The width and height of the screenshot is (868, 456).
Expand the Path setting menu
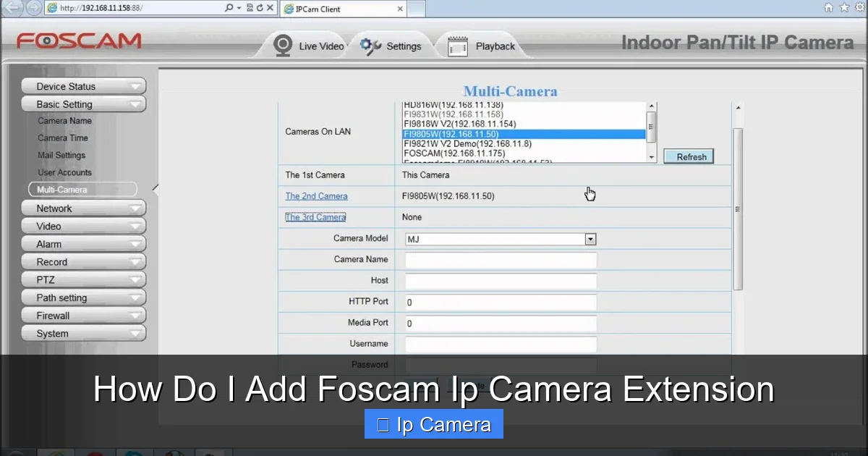click(83, 298)
